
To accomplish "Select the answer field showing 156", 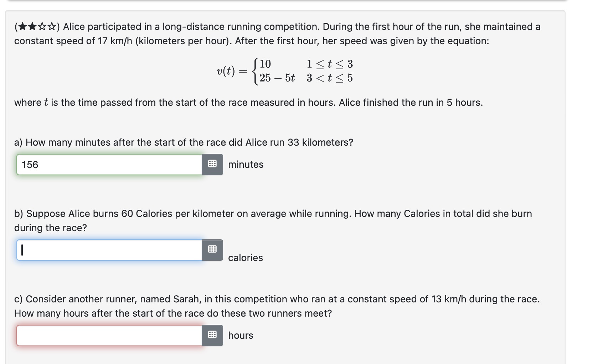I will click(x=107, y=165).
